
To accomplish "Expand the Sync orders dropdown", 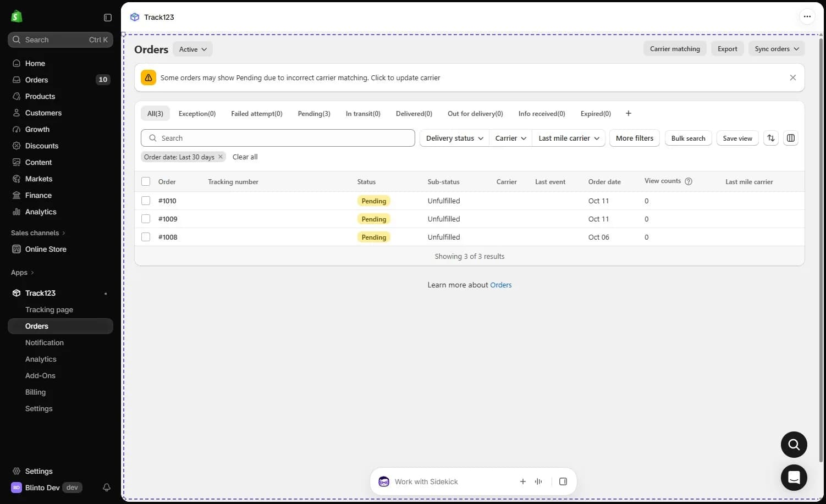I will pyautogui.click(x=777, y=49).
